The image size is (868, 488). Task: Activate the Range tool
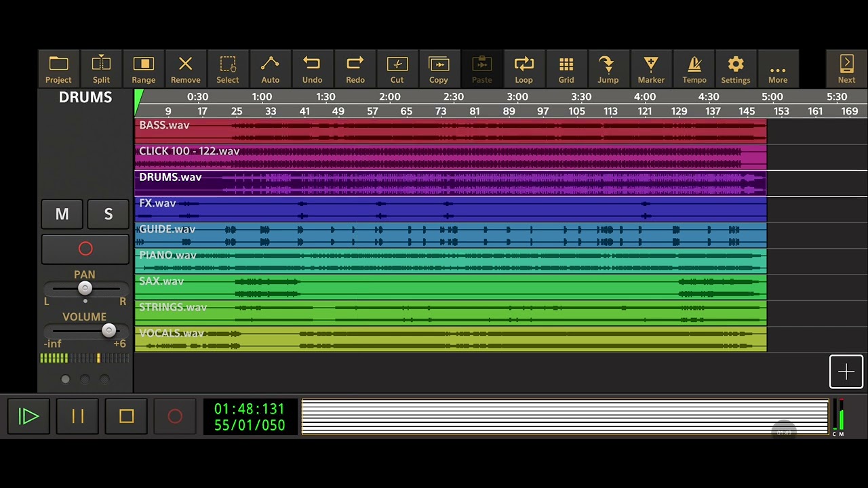pos(144,69)
